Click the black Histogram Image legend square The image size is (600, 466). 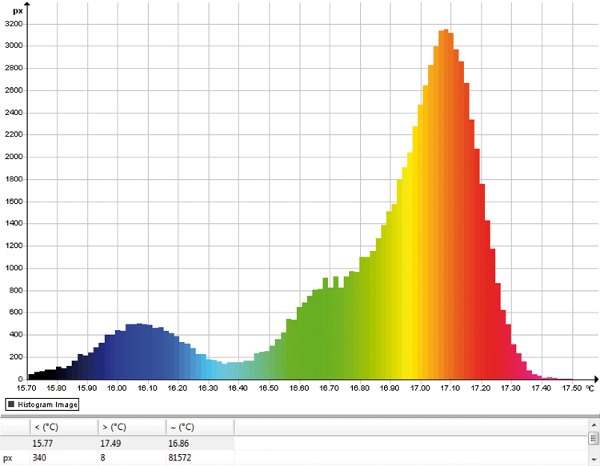coord(9,404)
